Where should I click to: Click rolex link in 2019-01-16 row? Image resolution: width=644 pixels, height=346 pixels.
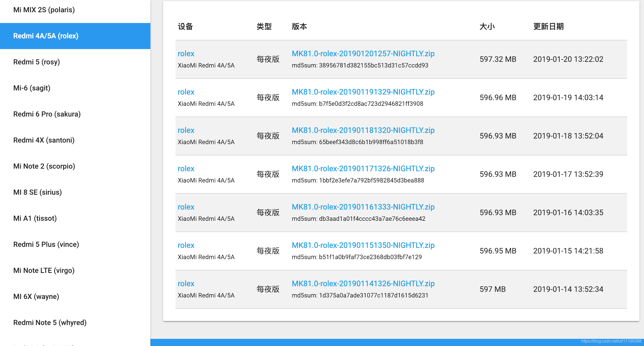186,207
